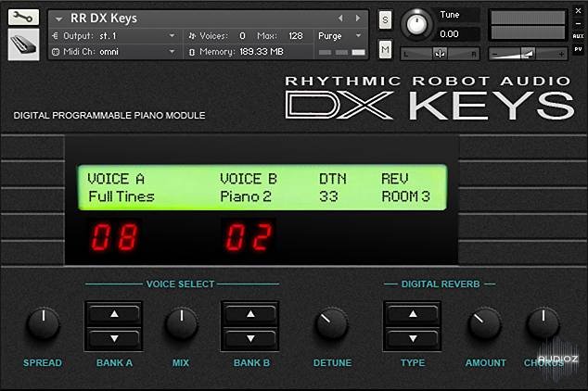The image size is (588, 391).
Task: Click Bank B up arrow button
Action: [250, 314]
